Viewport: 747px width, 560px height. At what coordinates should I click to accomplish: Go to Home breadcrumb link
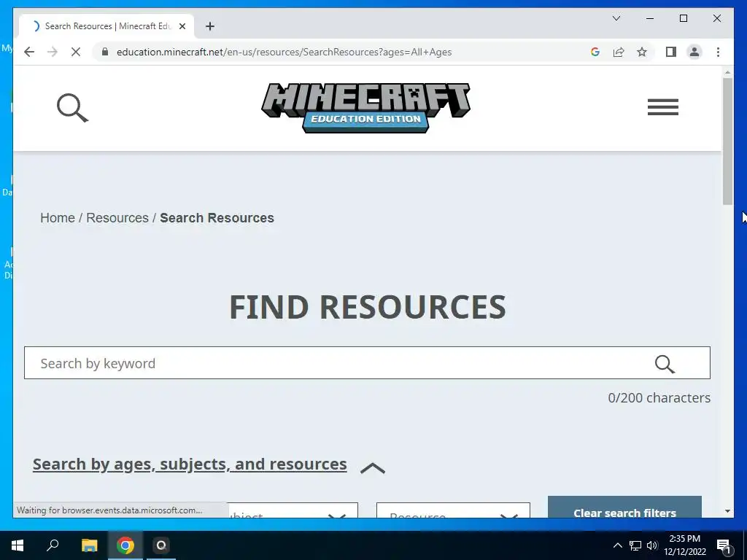(x=58, y=218)
